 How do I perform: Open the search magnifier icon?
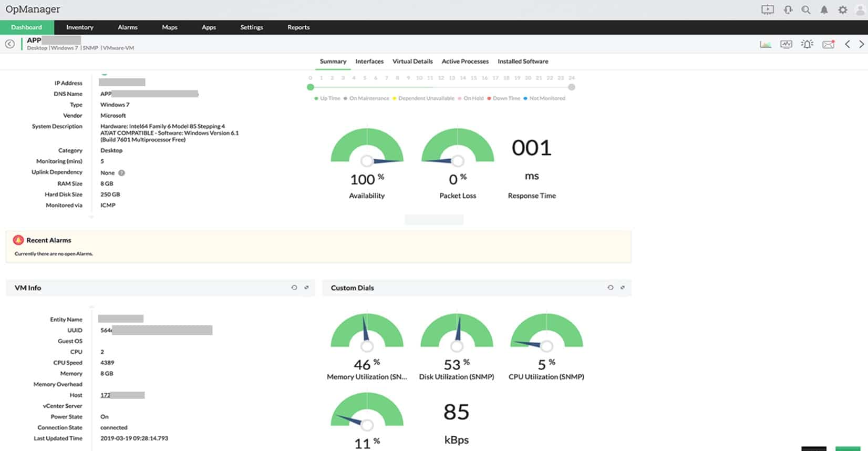click(805, 9)
